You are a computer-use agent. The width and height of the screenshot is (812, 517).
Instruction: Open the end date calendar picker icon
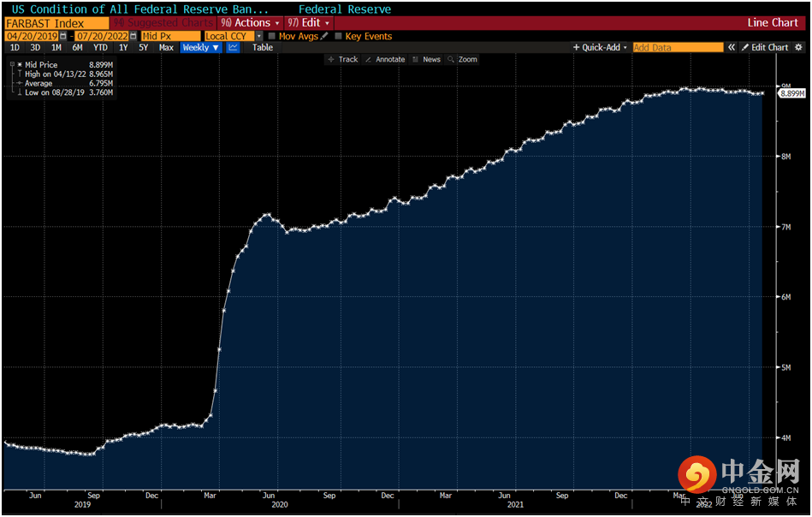pyautogui.click(x=133, y=36)
